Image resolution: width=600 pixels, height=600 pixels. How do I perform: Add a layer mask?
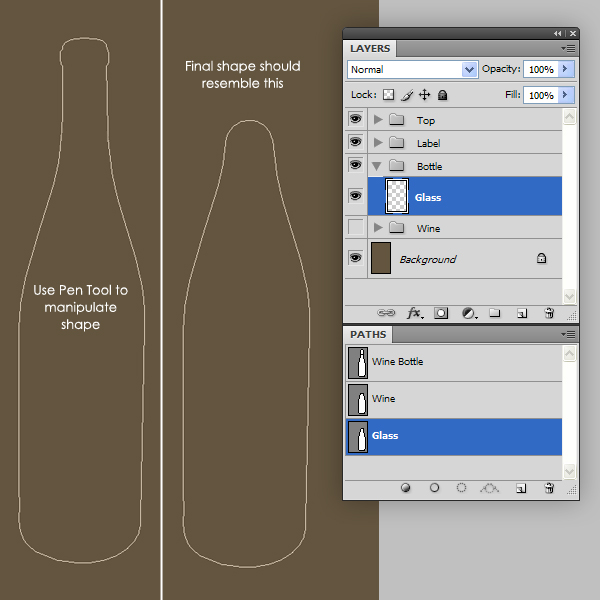coord(441,313)
